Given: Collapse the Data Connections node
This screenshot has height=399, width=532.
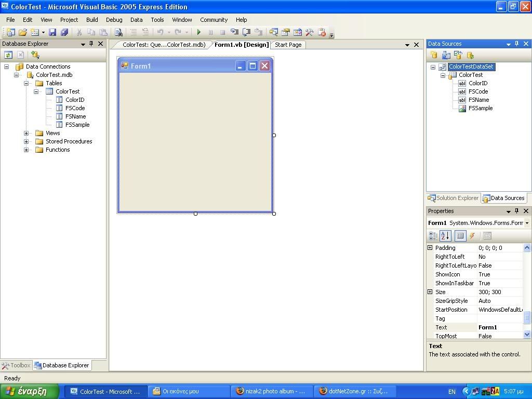Looking at the screenshot, I should pyautogui.click(x=6, y=66).
